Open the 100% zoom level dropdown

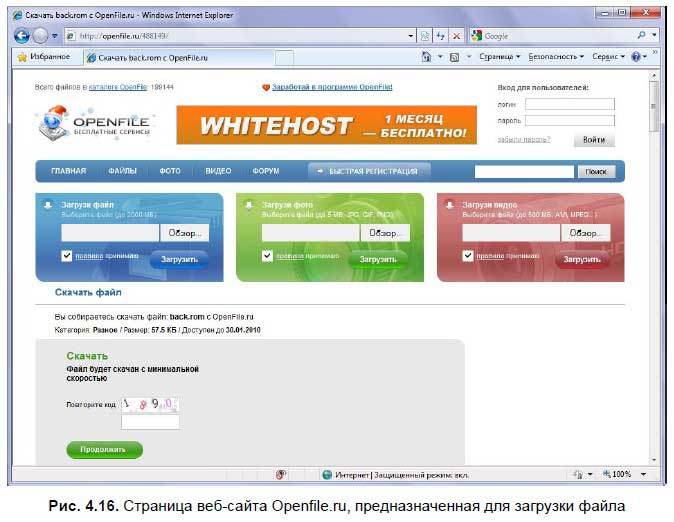620,474
